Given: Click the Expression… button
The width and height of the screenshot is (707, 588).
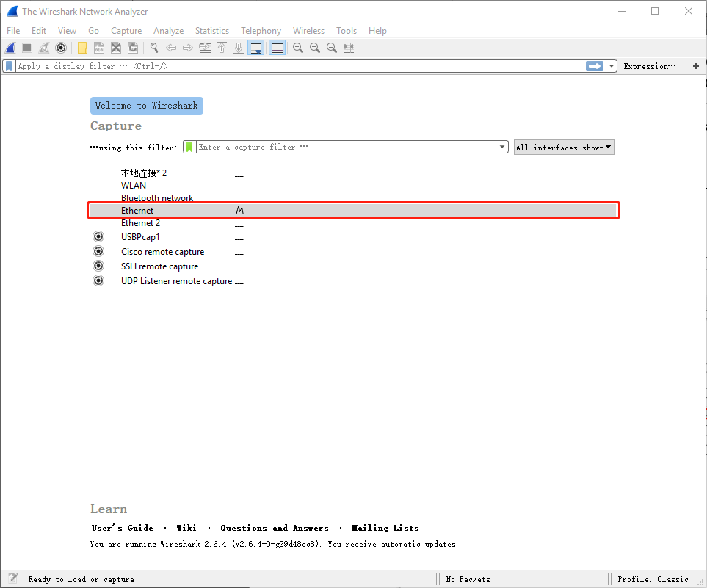Looking at the screenshot, I should click(x=650, y=66).
